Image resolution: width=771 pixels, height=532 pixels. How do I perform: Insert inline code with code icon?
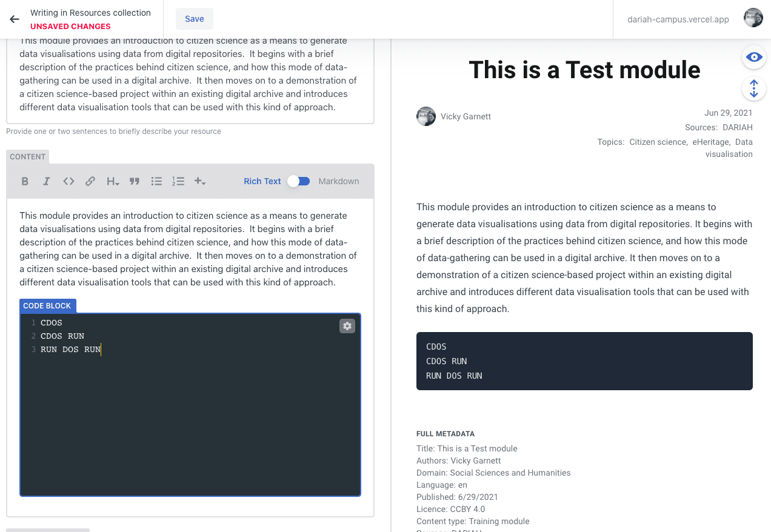68,181
